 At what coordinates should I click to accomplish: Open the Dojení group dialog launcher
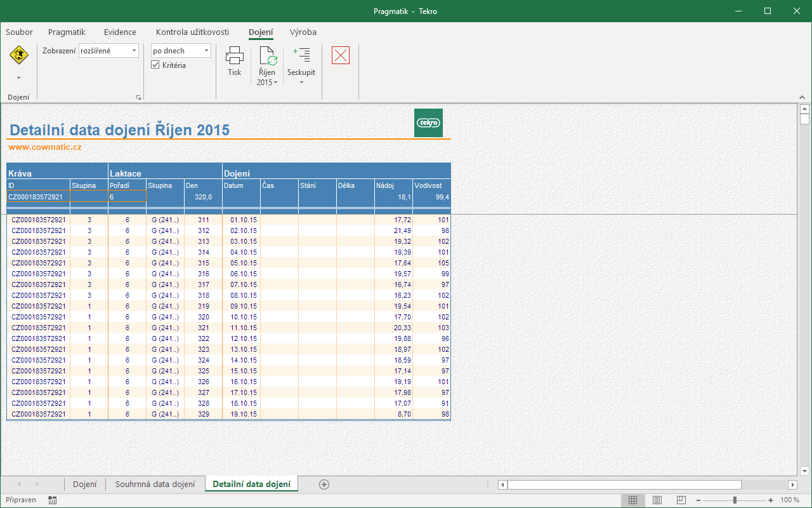click(138, 98)
